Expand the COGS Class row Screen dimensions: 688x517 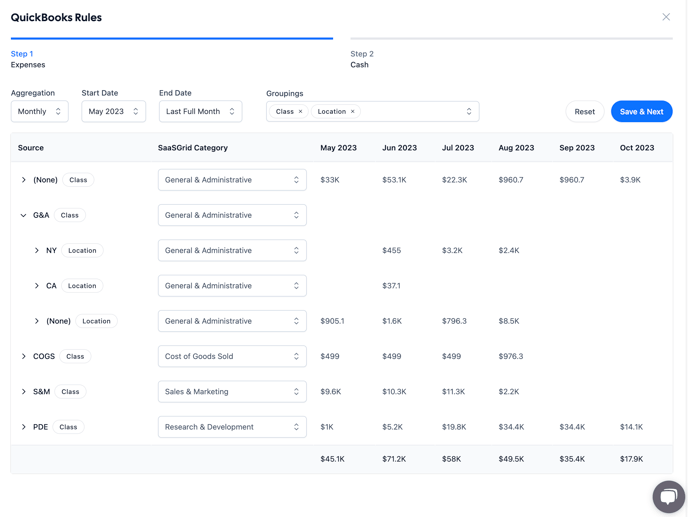pyautogui.click(x=24, y=356)
